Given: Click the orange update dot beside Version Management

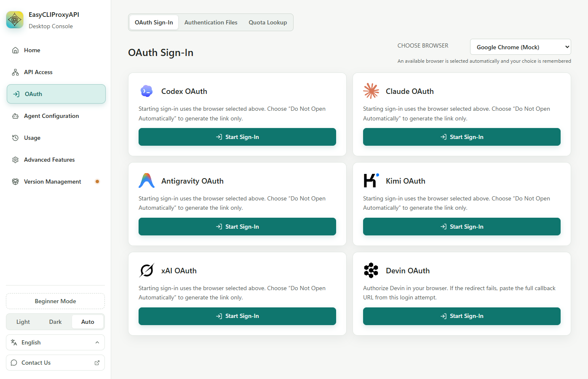Looking at the screenshot, I should point(97,181).
